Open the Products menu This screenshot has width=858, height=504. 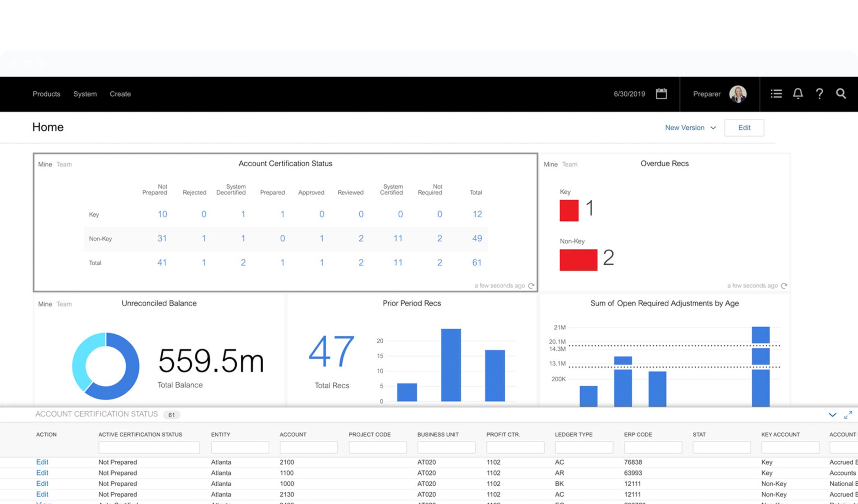click(46, 94)
